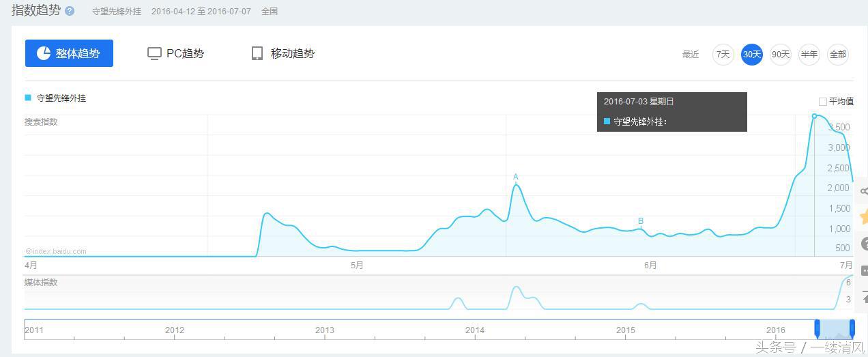Viewport: 868px width, 357px height.
Task: Enable the 平均值 checkbox
Action: pos(822,102)
